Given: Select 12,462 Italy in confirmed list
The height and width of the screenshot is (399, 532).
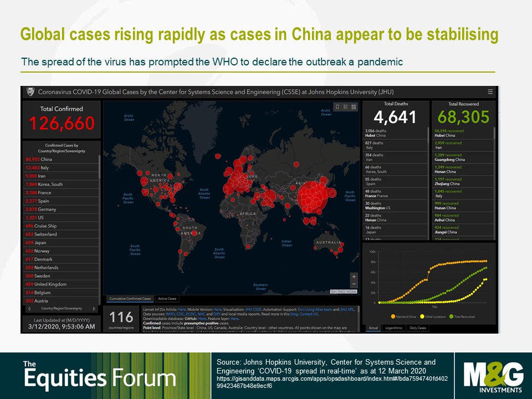Looking at the screenshot, I should [x=61, y=167].
